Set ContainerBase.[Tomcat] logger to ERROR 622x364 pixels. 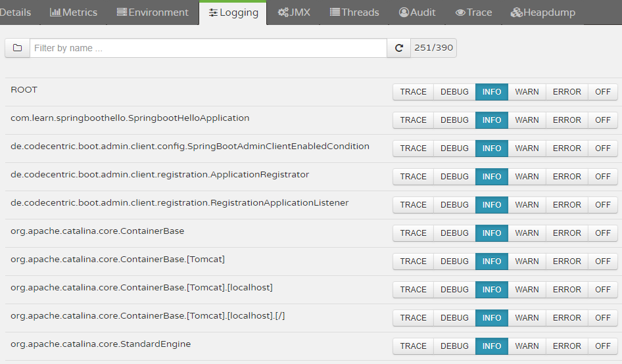567,262
